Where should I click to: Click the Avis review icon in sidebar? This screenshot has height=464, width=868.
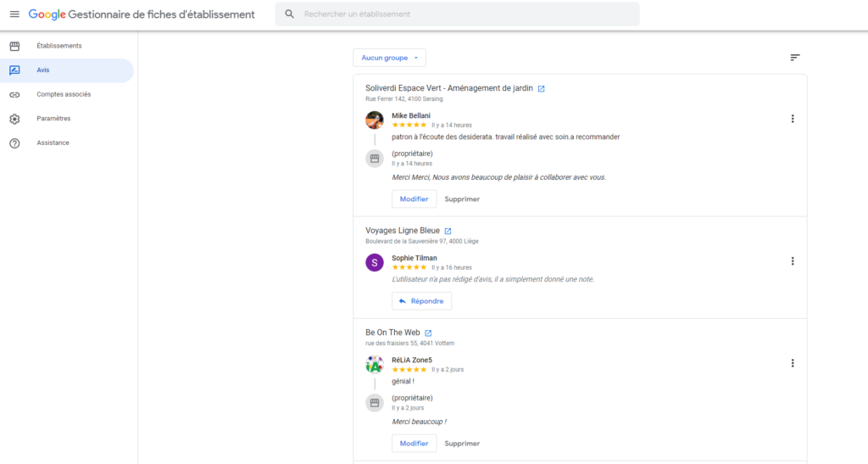tap(15, 70)
